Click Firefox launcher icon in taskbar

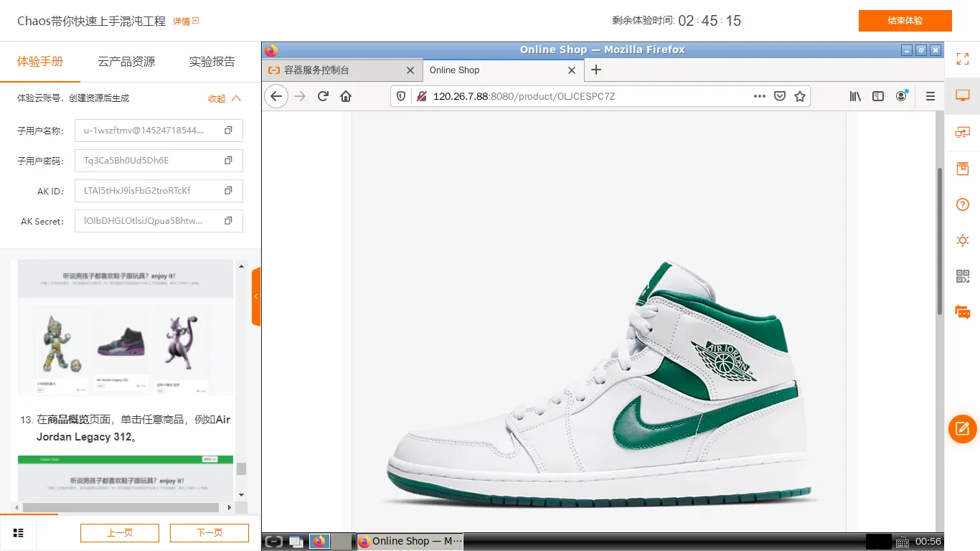coord(320,542)
